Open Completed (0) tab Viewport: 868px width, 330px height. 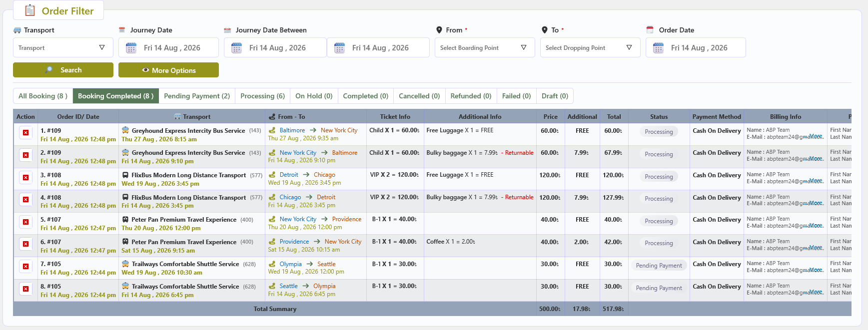(366, 96)
